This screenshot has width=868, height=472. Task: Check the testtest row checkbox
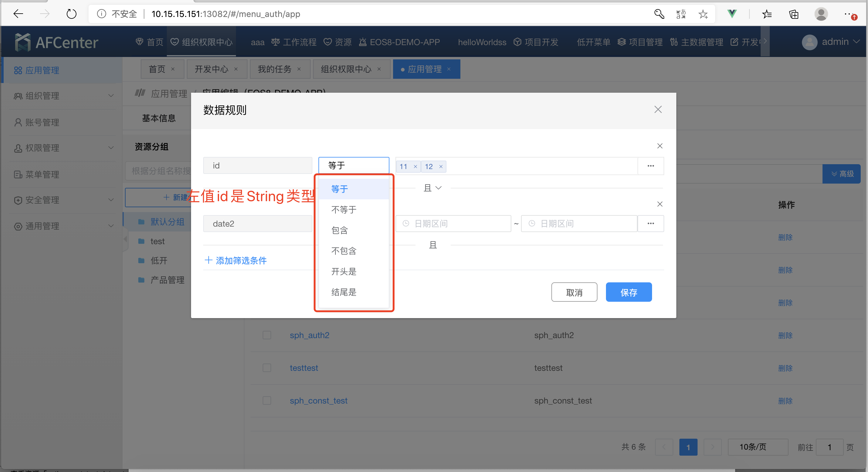[x=267, y=368]
